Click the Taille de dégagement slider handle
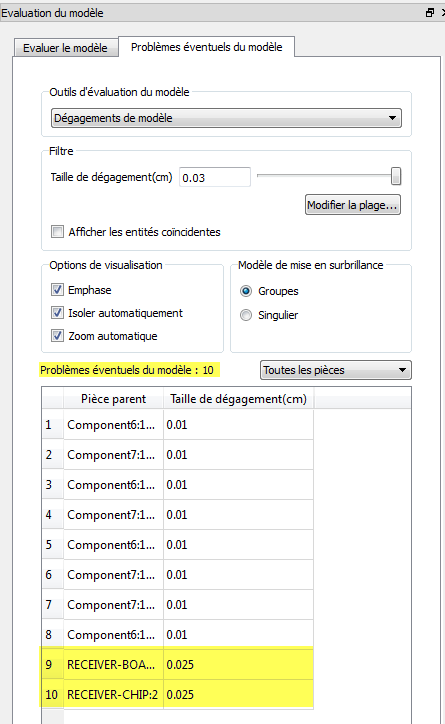The height and width of the screenshot is (724, 445). pyautogui.click(x=396, y=176)
